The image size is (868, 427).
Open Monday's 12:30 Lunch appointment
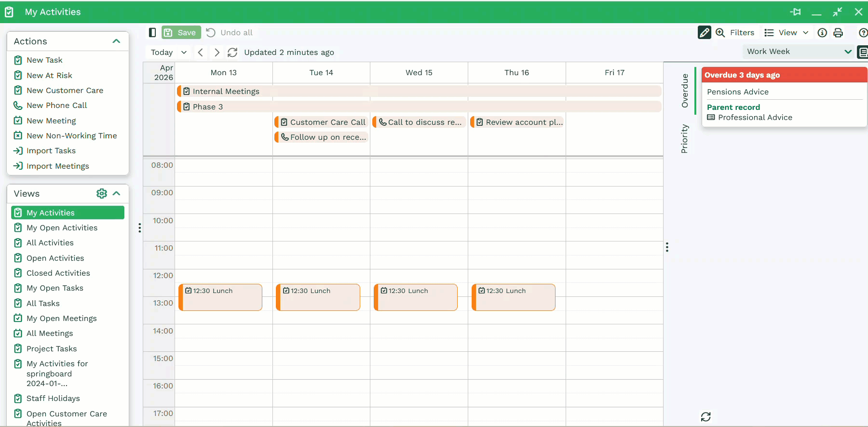[x=221, y=297]
